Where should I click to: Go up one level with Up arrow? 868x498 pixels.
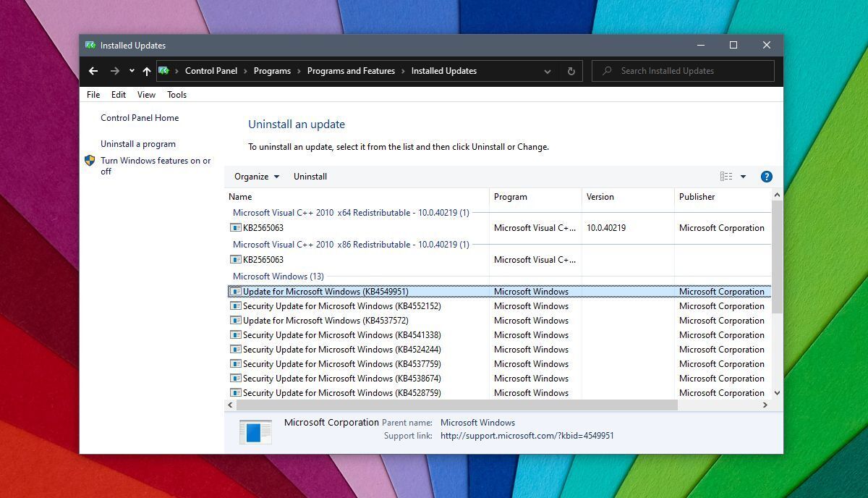(147, 71)
